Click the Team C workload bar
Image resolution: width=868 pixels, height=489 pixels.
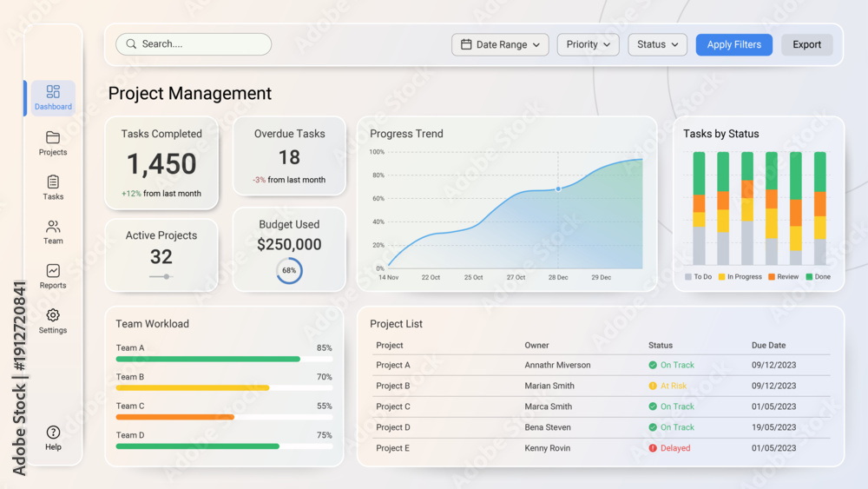pyautogui.click(x=224, y=417)
